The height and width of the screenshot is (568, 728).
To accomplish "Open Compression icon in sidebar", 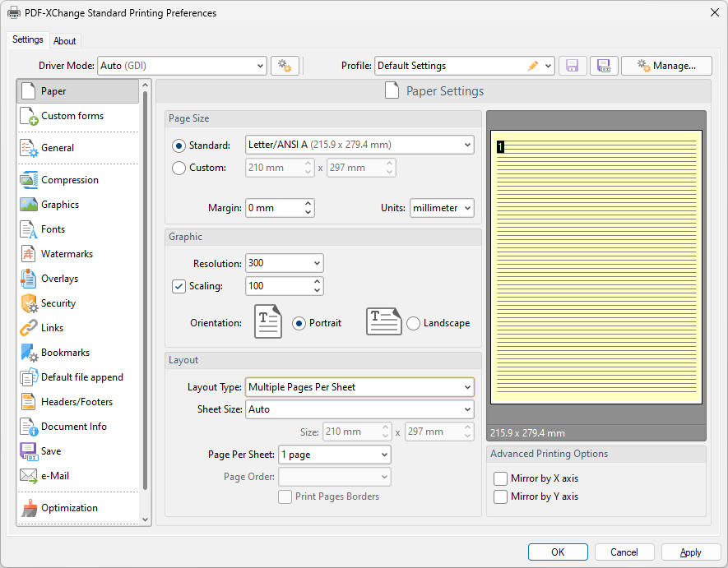I will (x=29, y=180).
